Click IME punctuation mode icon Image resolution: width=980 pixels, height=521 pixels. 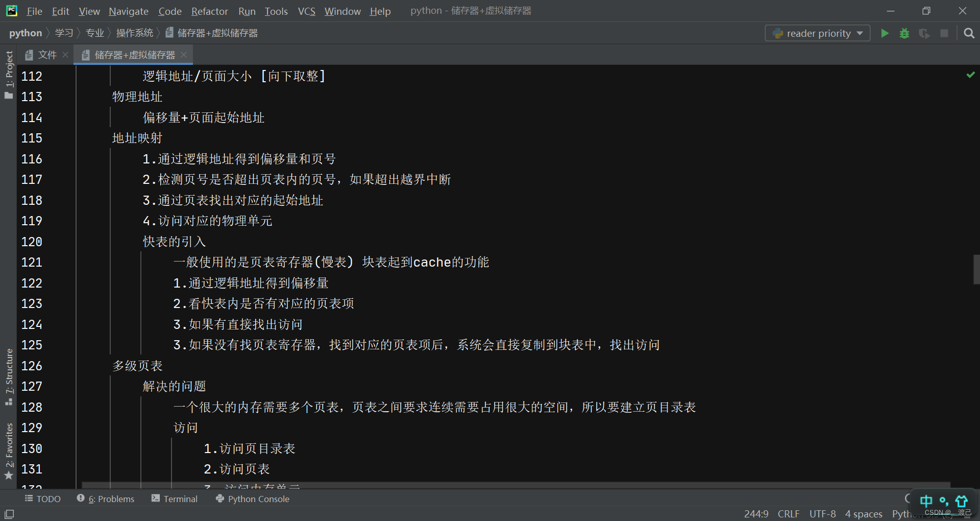pyautogui.click(x=944, y=501)
